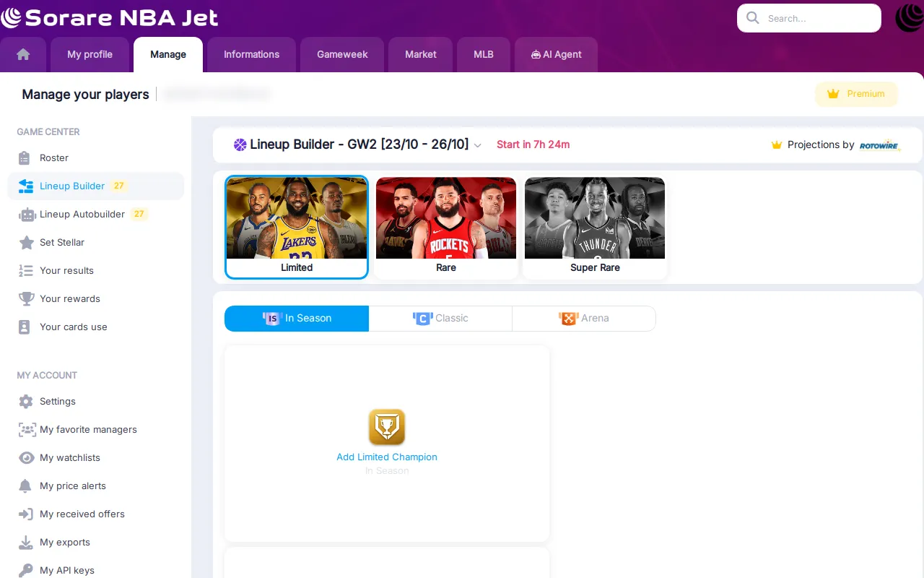Switch to the Informations tab
The image size is (924, 578).
click(251, 54)
